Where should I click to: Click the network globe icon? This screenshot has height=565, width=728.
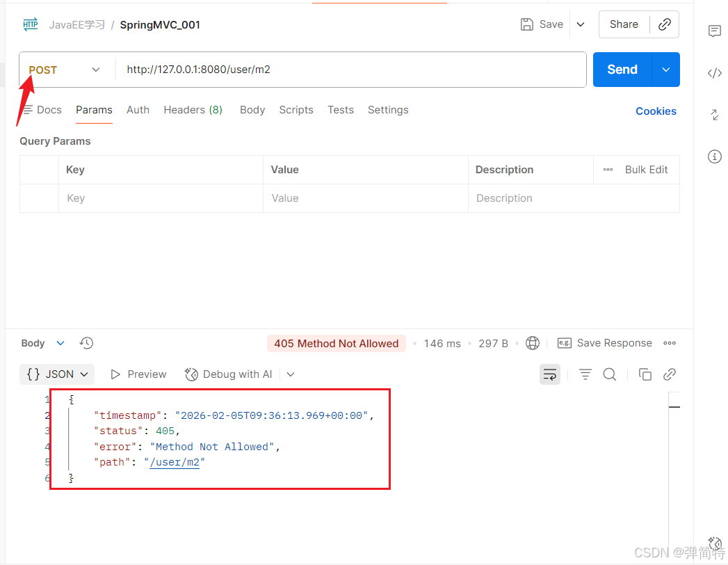[x=533, y=343]
